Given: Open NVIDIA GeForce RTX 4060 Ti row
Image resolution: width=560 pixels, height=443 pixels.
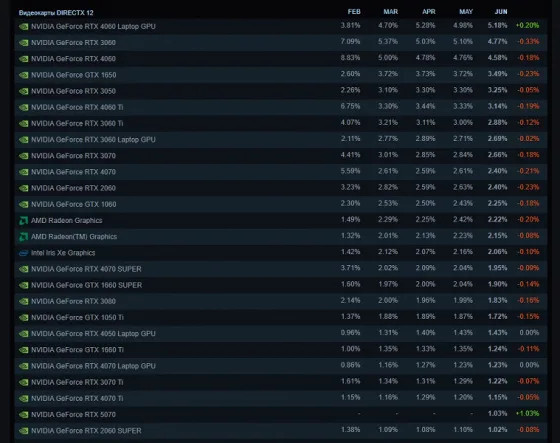Looking at the screenshot, I should pos(281,107).
